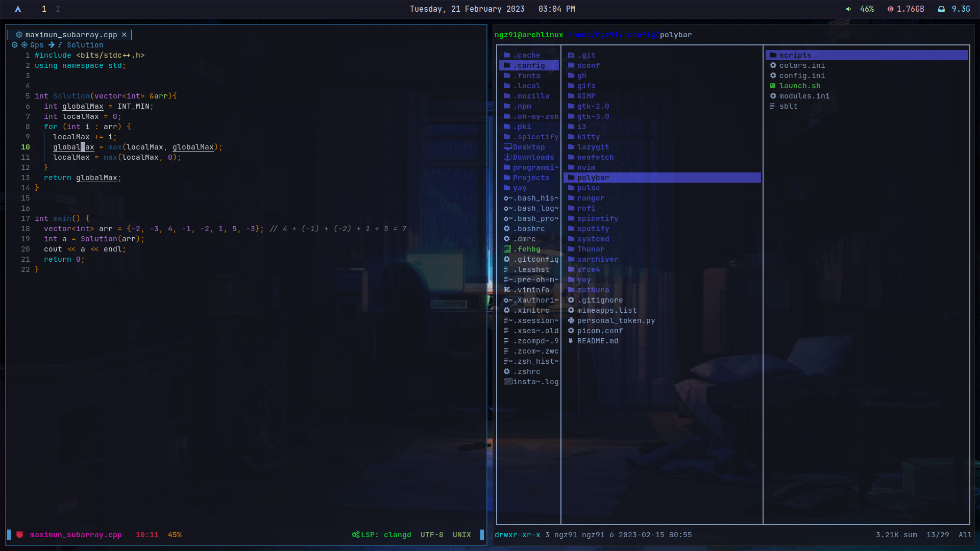Close the maximun_subarray.cpp buffer tab
Viewport: 980px width, 551px height.
pyautogui.click(x=124, y=35)
